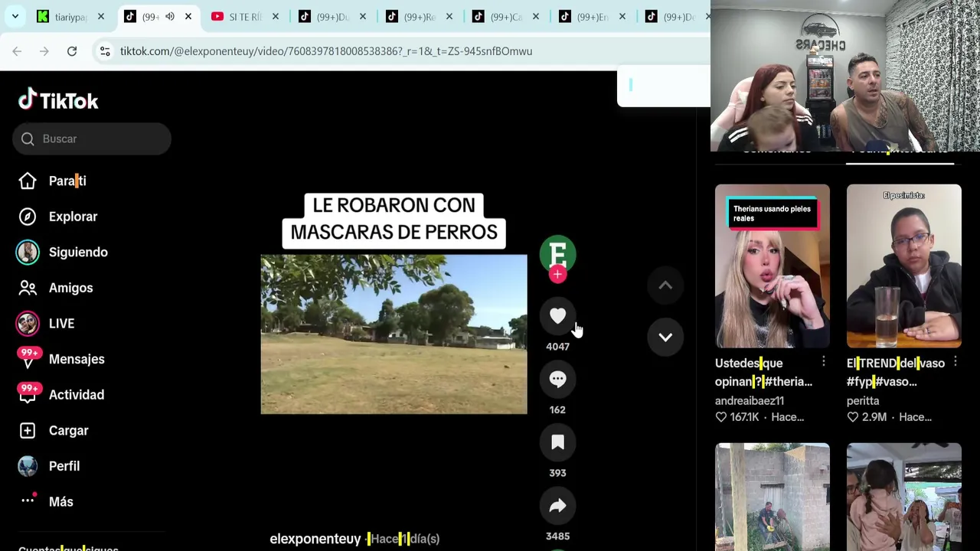Expand the browser tab search dropdown

tap(15, 16)
